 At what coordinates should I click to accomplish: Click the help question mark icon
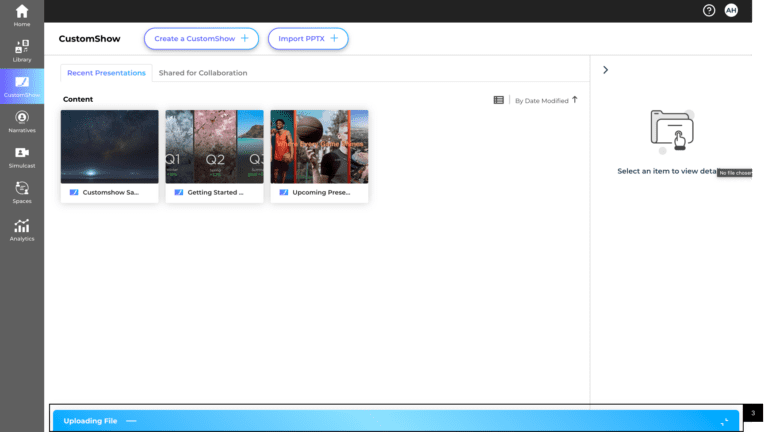click(x=709, y=10)
